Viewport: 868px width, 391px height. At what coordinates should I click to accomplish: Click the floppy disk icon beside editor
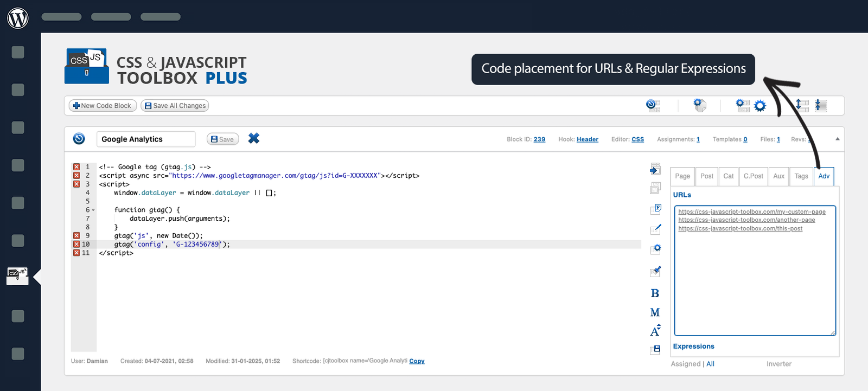tap(655, 350)
